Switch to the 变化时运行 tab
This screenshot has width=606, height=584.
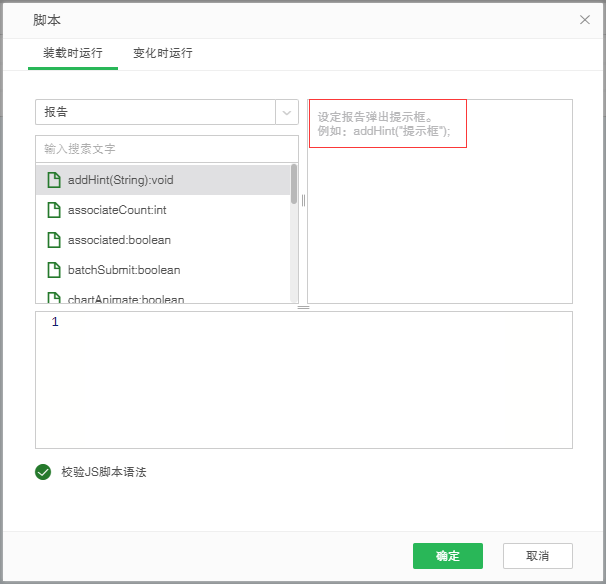pos(163,53)
